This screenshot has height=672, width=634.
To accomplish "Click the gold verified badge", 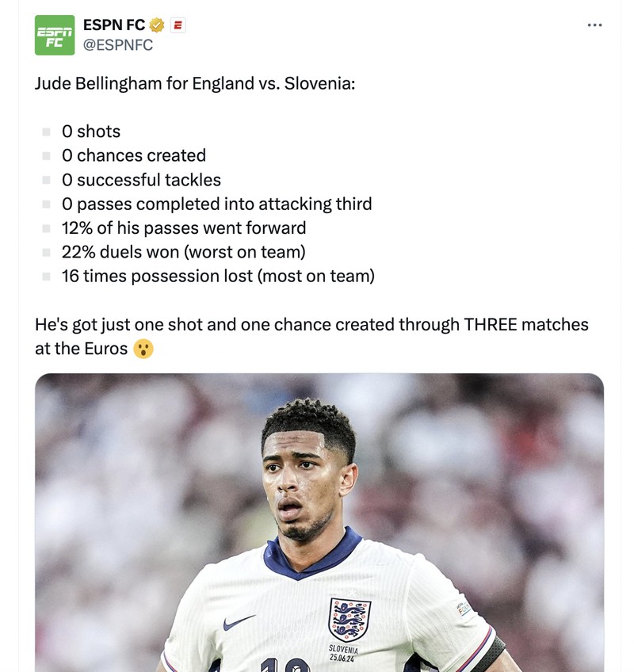I will (x=158, y=25).
